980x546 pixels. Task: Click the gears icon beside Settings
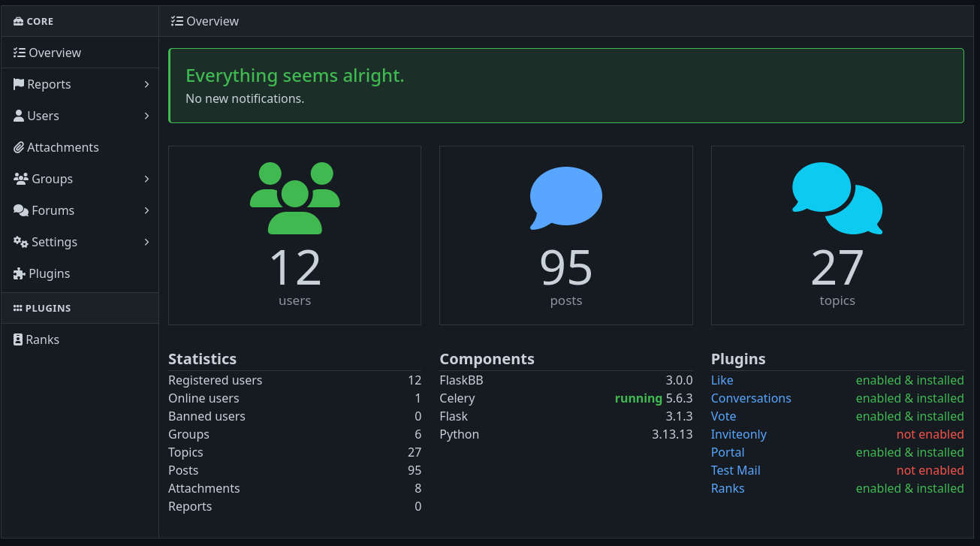pyautogui.click(x=21, y=242)
